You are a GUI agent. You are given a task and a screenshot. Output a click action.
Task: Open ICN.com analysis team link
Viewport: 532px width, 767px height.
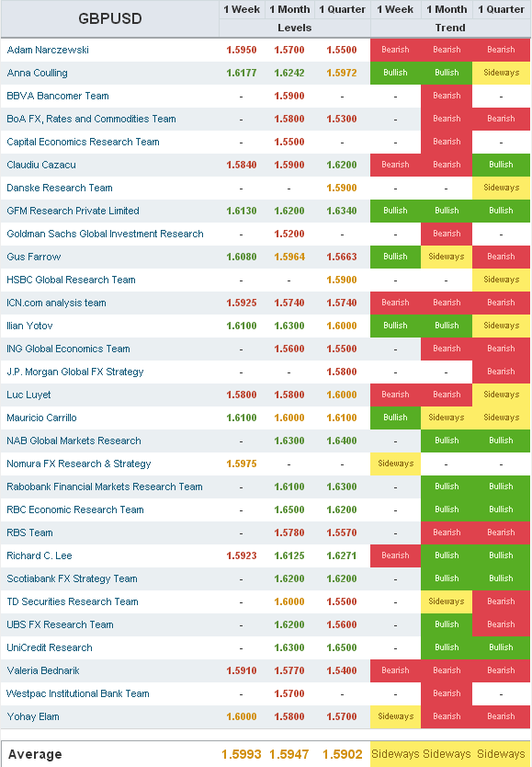(56, 303)
